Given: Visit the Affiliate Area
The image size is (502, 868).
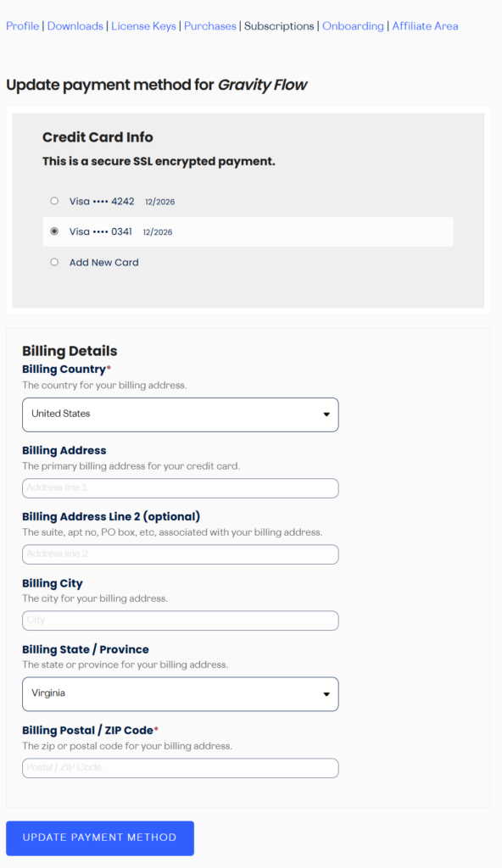Looking at the screenshot, I should [x=425, y=26].
